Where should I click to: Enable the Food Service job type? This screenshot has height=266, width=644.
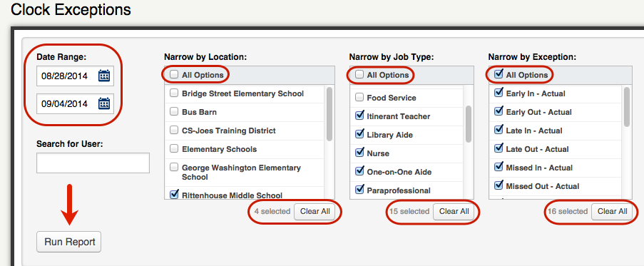359,97
